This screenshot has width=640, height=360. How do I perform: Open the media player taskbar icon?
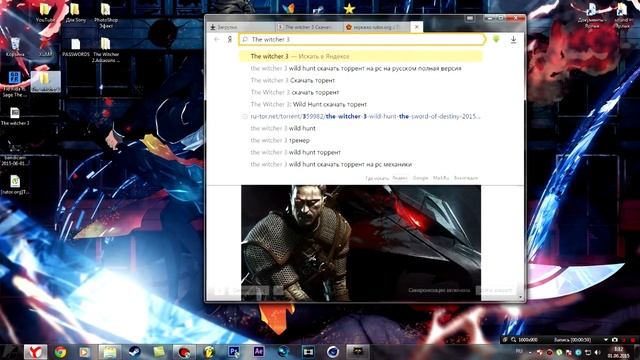point(84,352)
